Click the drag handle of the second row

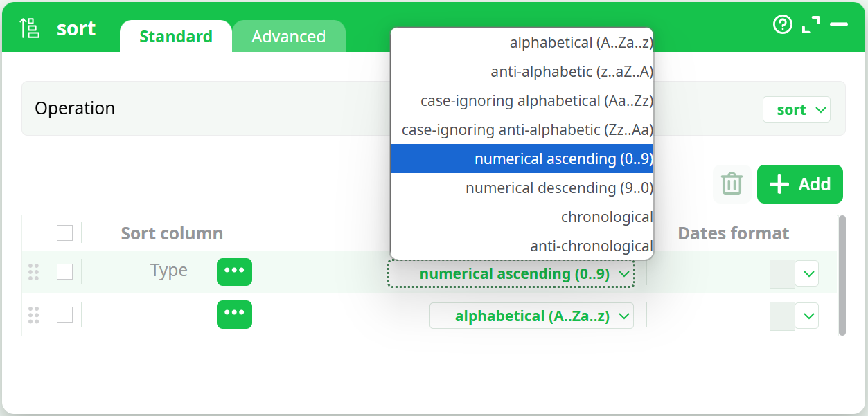tap(33, 314)
